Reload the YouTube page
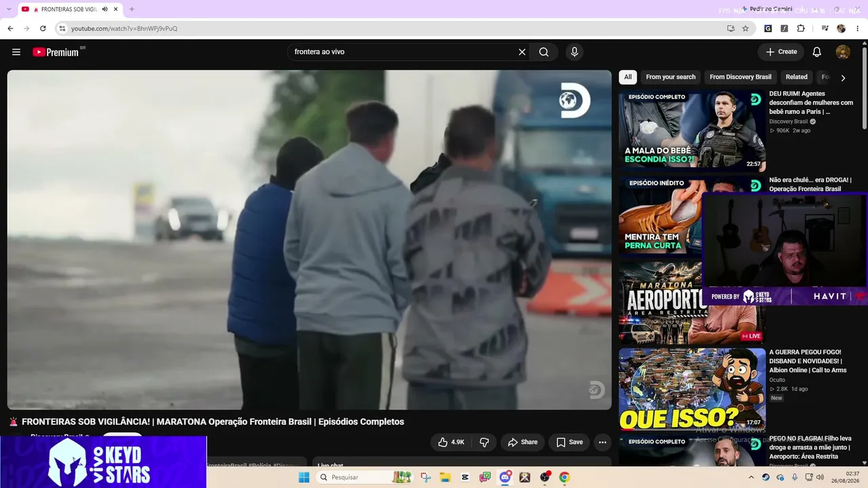This screenshot has height=488, width=868. coord(43,28)
